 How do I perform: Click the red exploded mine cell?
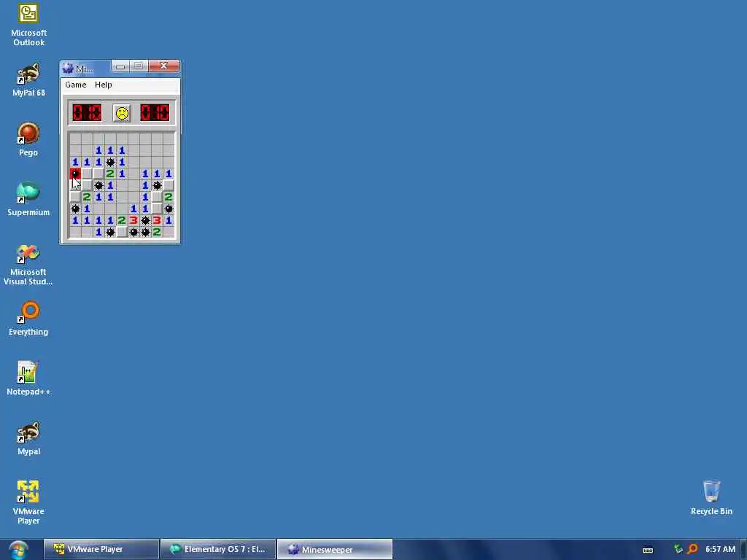click(75, 174)
